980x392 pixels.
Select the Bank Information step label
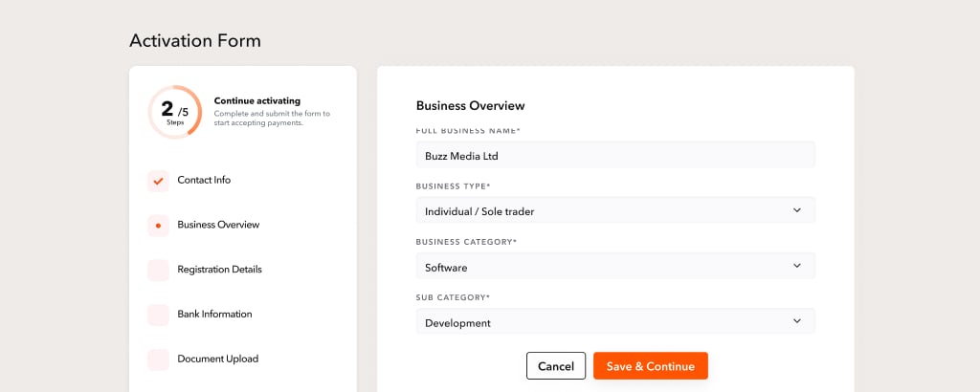(214, 314)
